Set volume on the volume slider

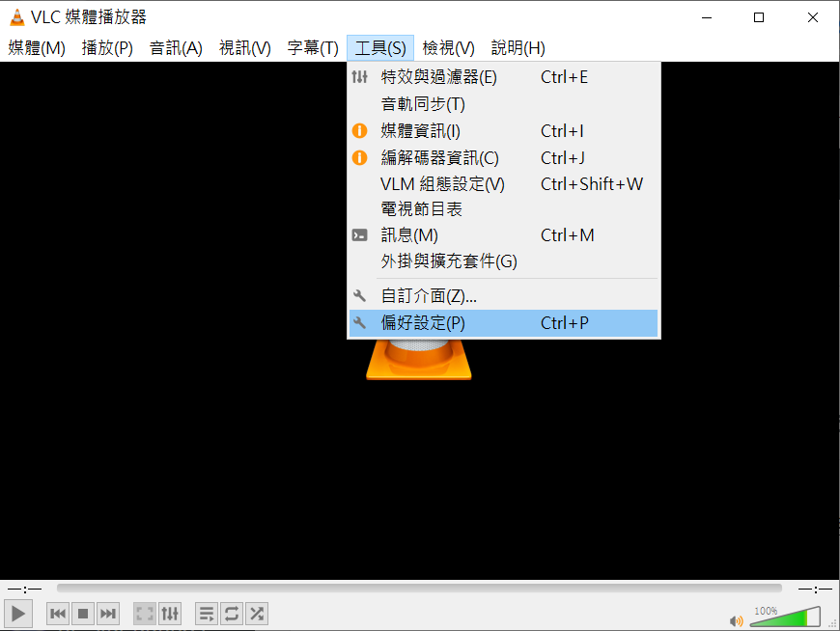(785, 617)
